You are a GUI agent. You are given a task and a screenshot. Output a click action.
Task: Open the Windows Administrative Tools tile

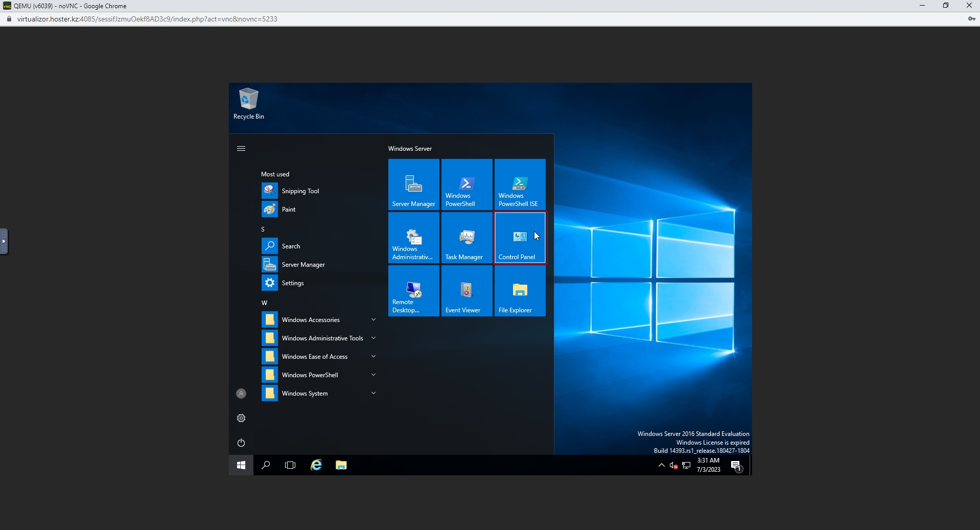[414, 238]
